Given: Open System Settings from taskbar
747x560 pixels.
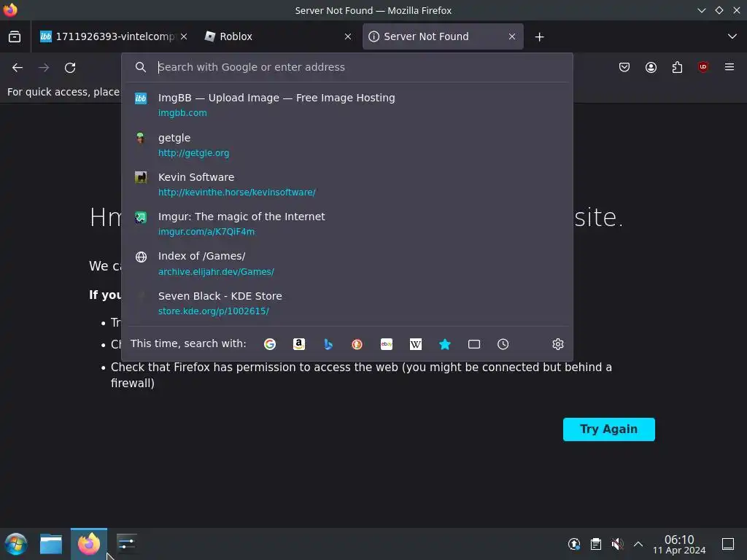Looking at the screenshot, I should (127, 544).
